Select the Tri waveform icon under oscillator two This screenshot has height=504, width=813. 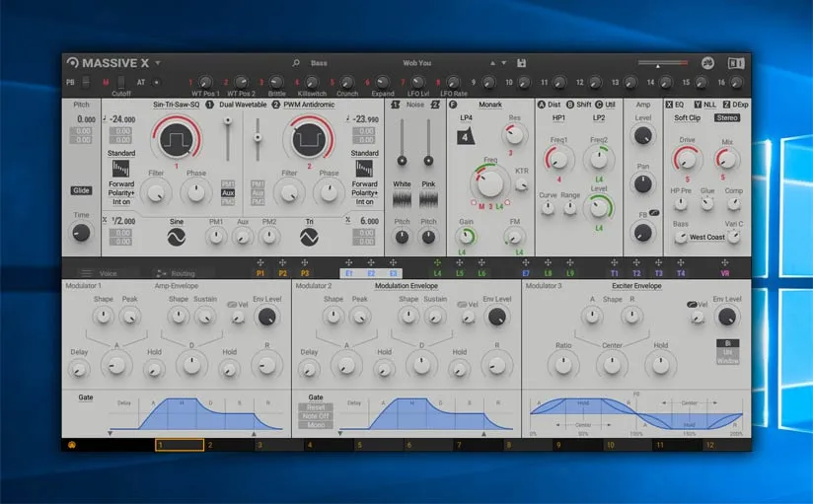pos(309,238)
